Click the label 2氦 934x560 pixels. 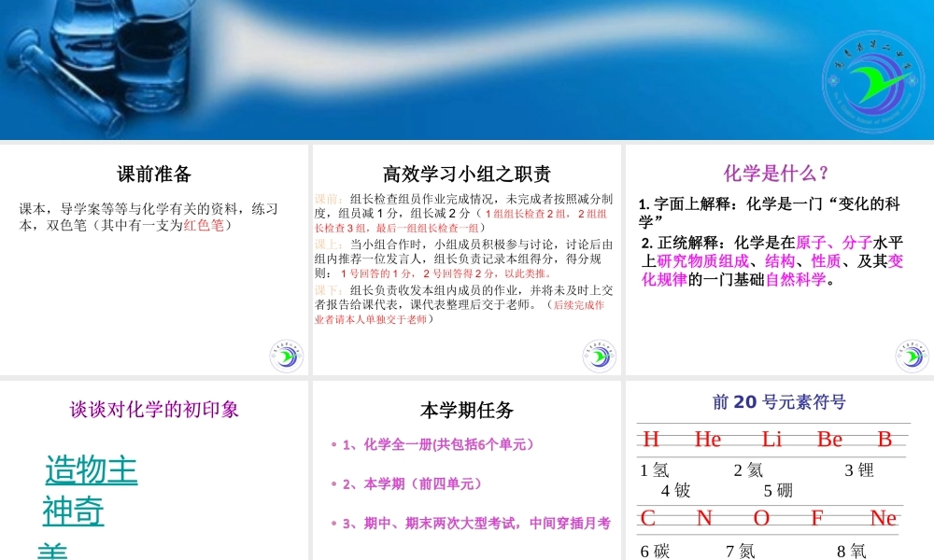click(748, 470)
